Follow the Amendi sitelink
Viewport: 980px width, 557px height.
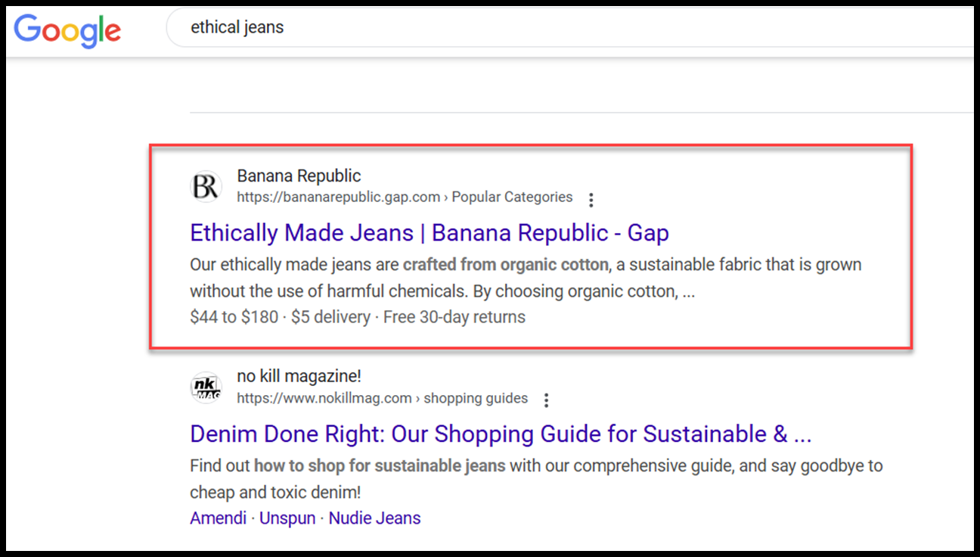(x=218, y=518)
